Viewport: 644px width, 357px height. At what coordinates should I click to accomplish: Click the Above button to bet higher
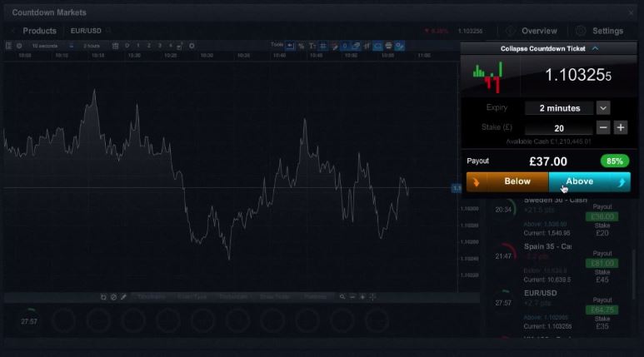click(x=585, y=181)
